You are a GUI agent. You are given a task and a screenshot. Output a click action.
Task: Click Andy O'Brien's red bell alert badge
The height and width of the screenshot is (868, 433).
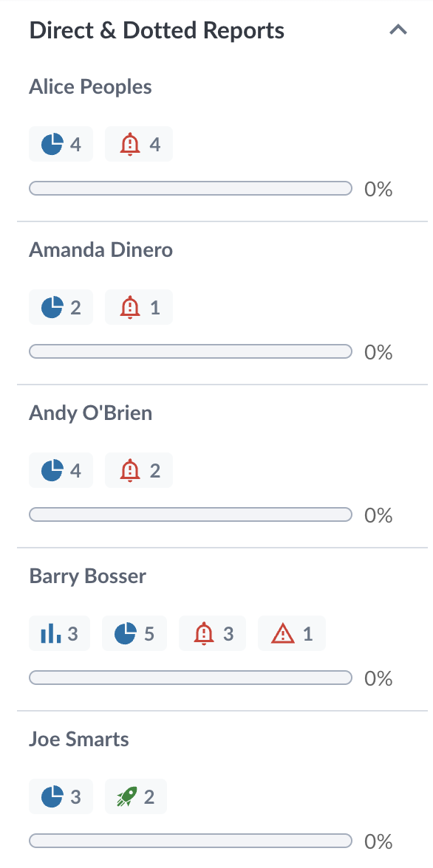coord(139,471)
